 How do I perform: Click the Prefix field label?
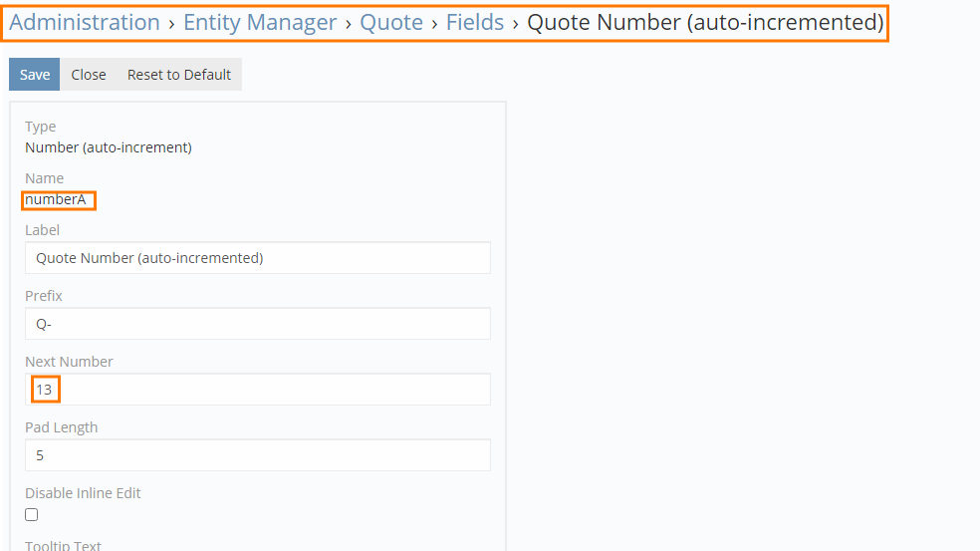(x=44, y=296)
